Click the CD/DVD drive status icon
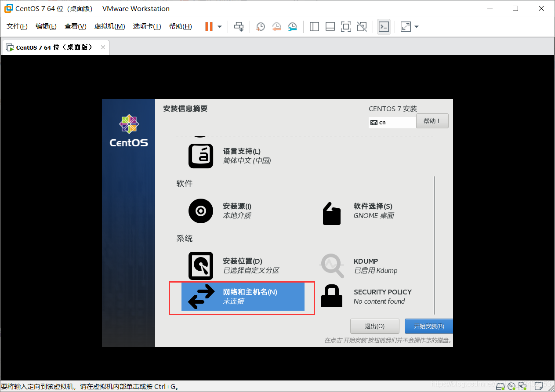The height and width of the screenshot is (392, 555). [x=511, y=386]
